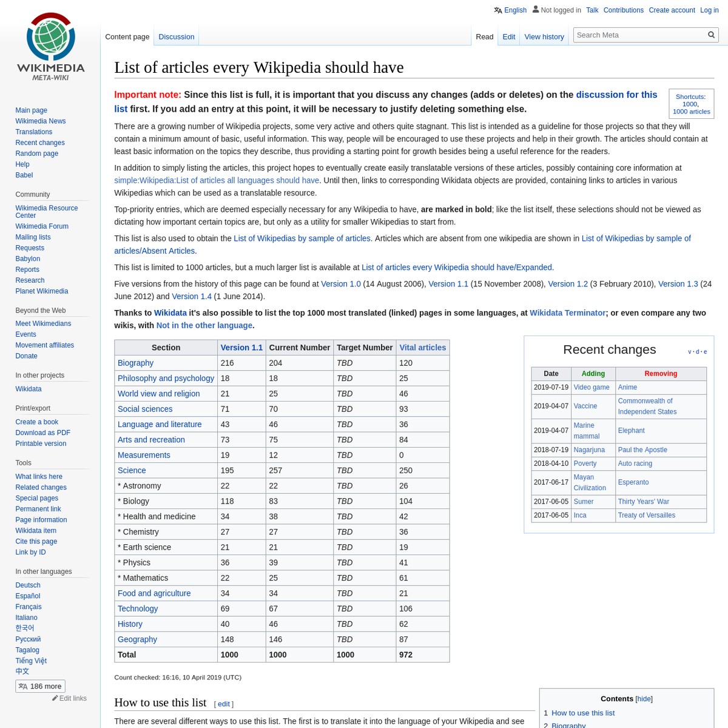Open the Log in link
The height and width of the screenshot is (728, 728).
click(709, 10)
